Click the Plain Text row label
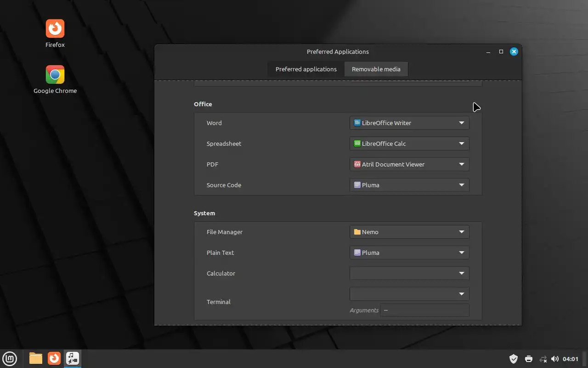 click(x=220, y=253)
